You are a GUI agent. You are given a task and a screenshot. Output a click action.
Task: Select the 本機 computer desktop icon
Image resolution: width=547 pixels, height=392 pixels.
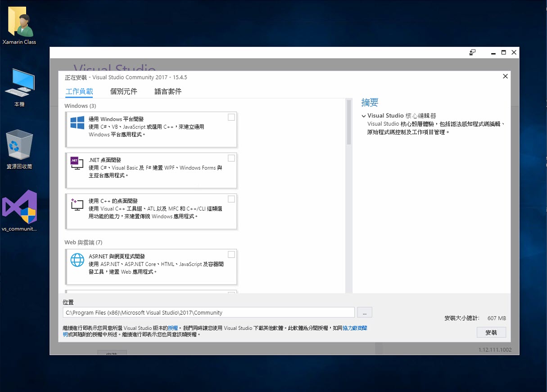point(19,88)
